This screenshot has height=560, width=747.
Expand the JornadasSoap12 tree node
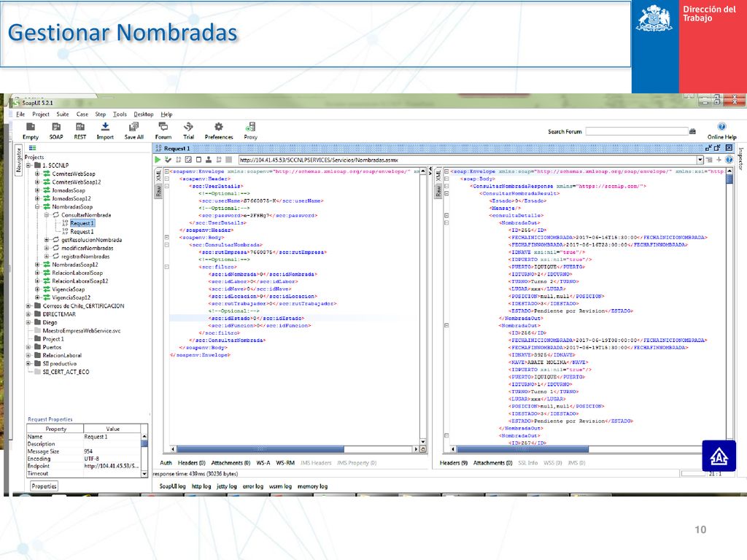(37, 198)
